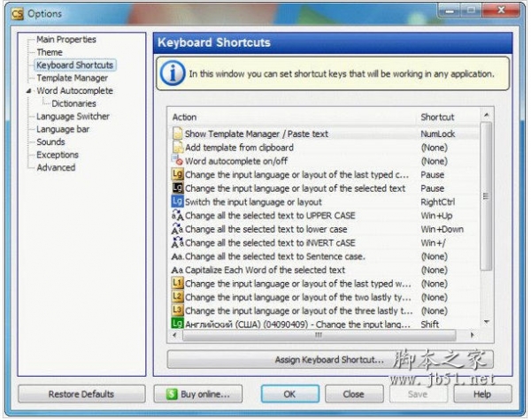
Task: Click the horizontal scrollbar left arrow
Action: click(x=174, y=335)
